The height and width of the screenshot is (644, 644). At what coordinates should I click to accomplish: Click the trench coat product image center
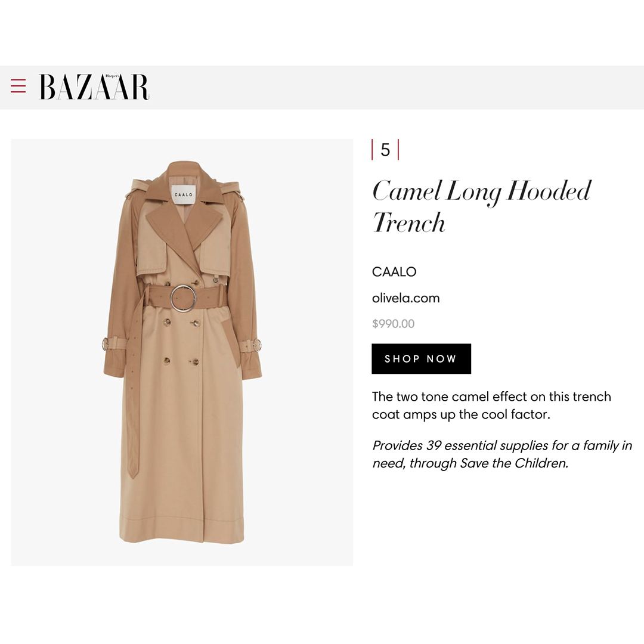pyautogui.click(x=182, y=352)
